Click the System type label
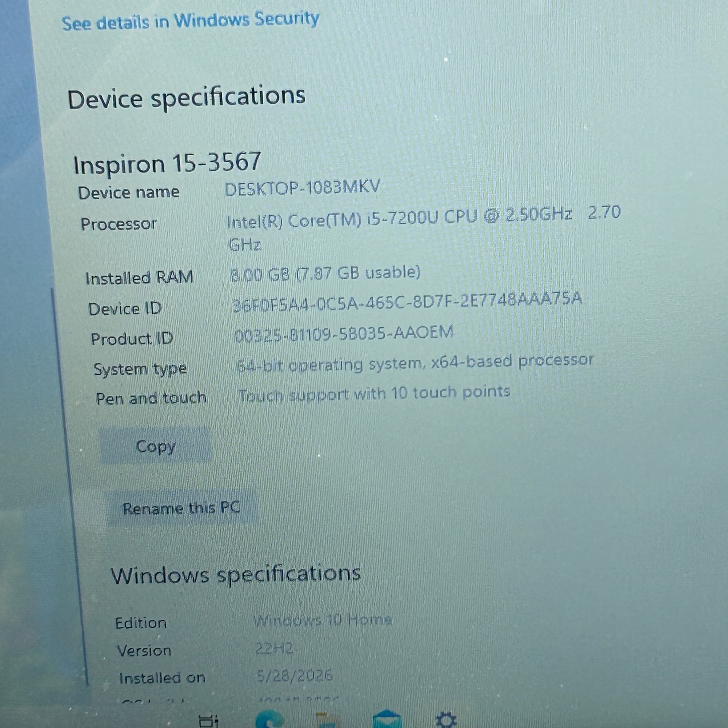 pos(141,369)
